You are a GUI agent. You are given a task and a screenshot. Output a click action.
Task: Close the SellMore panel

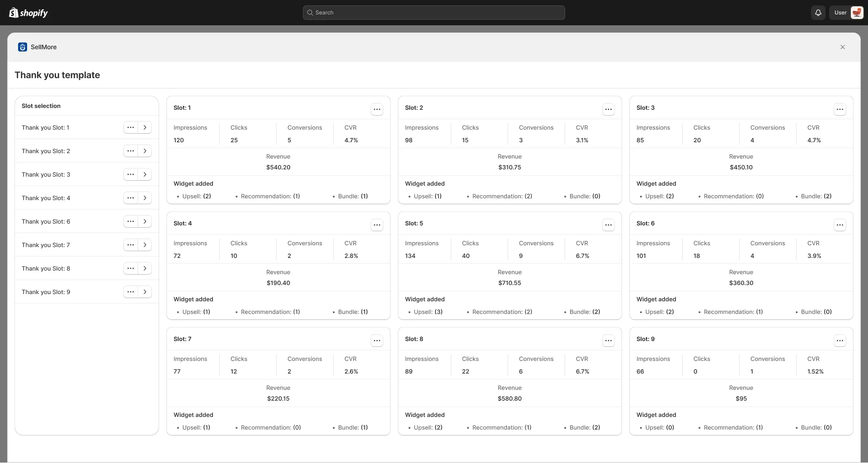(x=842, y=47)
